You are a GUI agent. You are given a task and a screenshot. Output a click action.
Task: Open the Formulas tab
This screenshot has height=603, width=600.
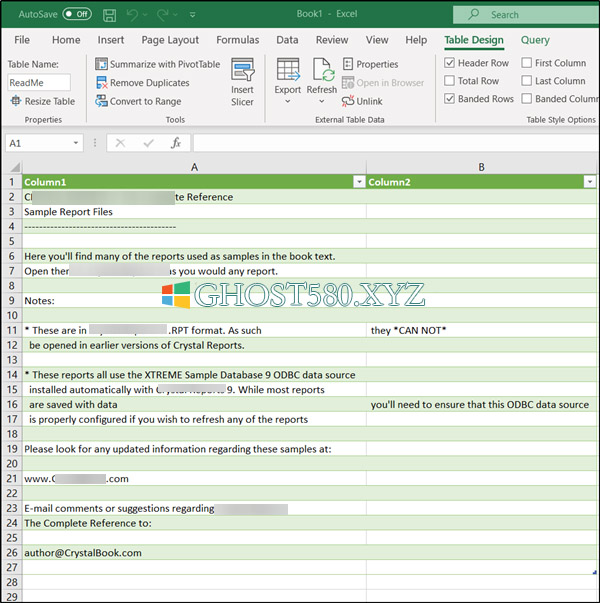point(238,40)
